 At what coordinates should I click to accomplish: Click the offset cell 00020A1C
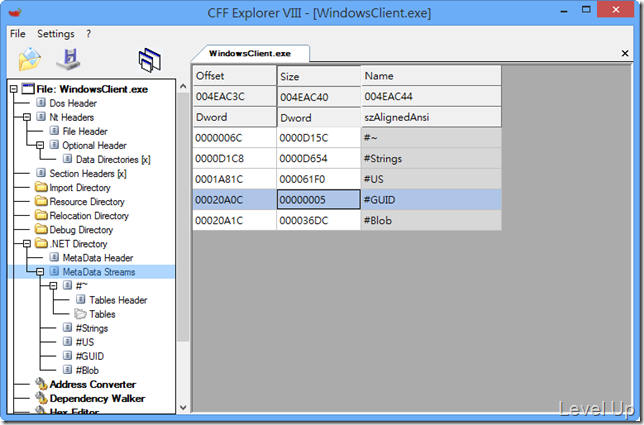(235, 220)
